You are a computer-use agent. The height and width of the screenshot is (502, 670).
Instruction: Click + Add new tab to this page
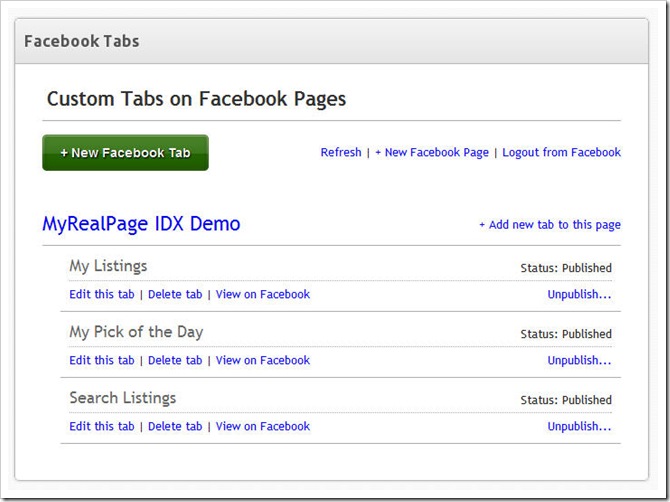pyautogui.click(x=550, y=225)
